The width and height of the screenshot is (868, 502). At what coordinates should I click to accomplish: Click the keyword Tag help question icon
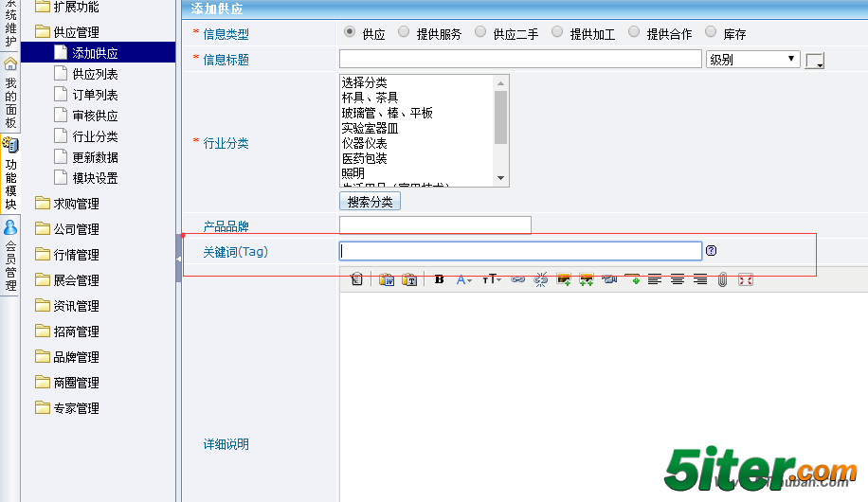tap(712, 251)
